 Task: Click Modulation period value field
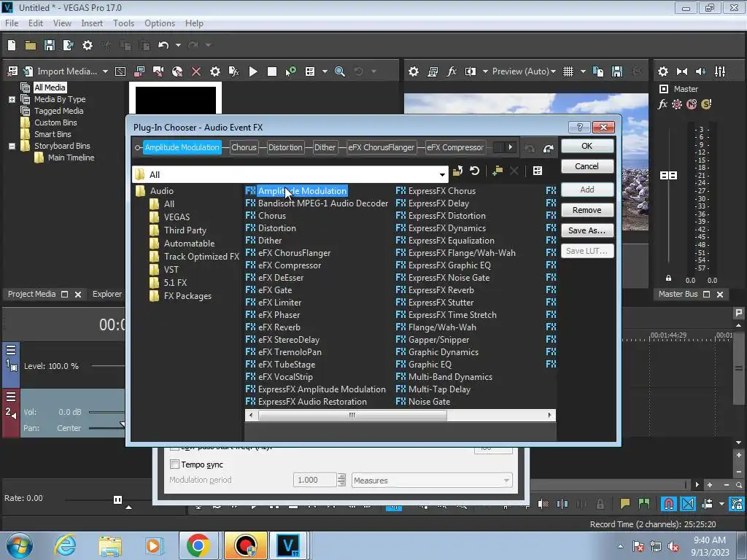tap(315, 480)
